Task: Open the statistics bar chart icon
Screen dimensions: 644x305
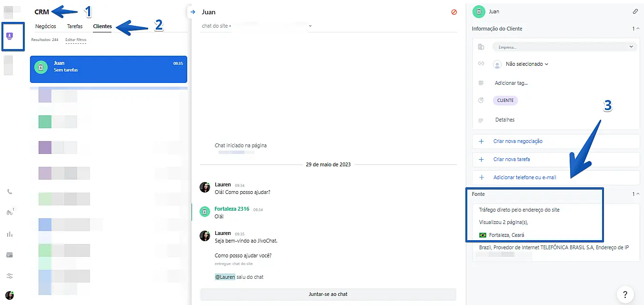Action: click(x=10, y=234)
